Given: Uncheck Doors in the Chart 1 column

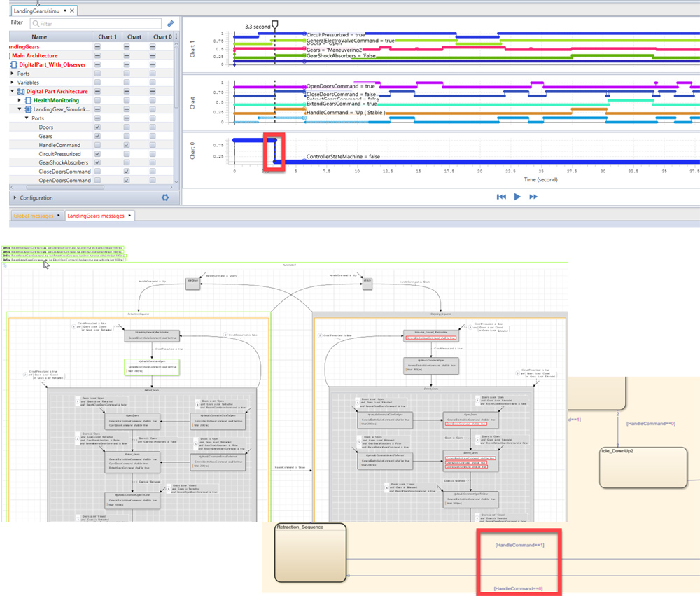Looking at the screenshot, I should pyautogui.click(x=97, y=127).
